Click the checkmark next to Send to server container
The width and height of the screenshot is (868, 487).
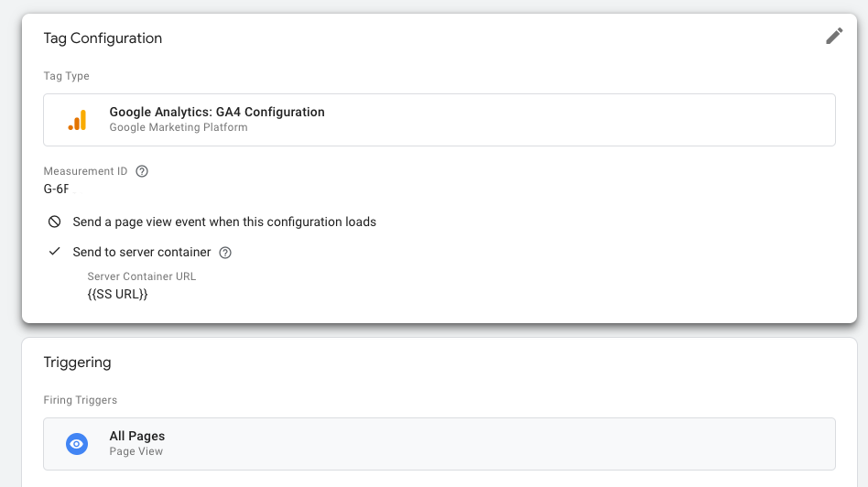54,251
